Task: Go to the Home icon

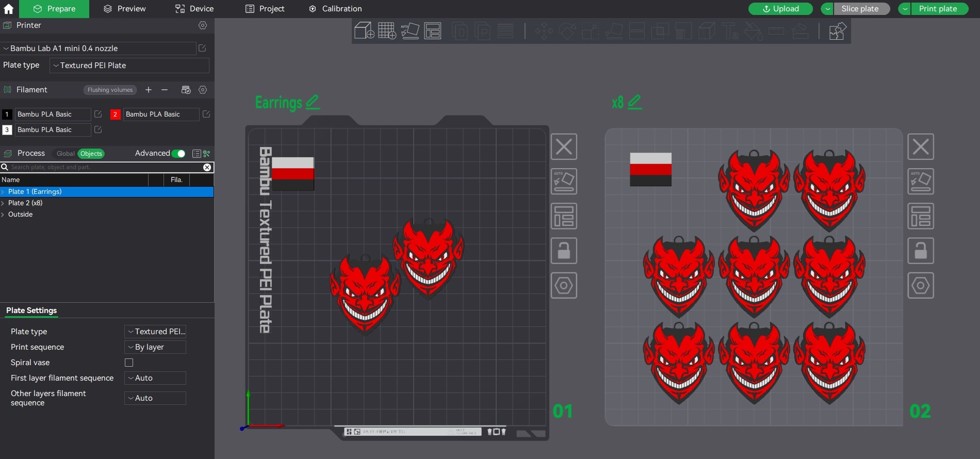Action: pyautogui.click(x=9, y=9)
